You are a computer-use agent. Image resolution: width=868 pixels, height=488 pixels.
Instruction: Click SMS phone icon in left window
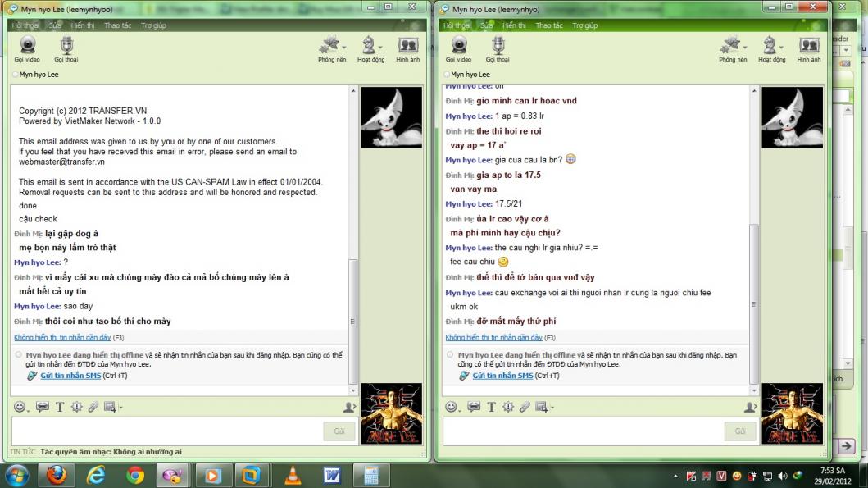point(31,376)
